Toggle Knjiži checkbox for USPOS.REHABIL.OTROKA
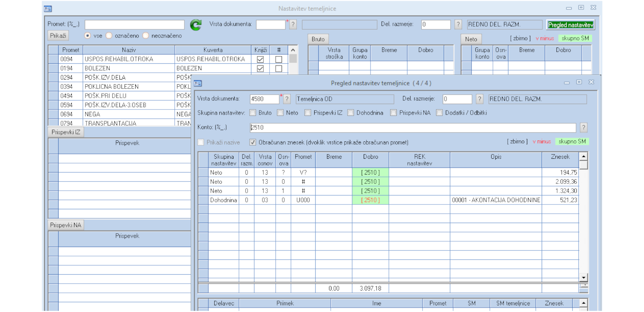The height and width of the screenshot is (312, 644). click(260, 59)
